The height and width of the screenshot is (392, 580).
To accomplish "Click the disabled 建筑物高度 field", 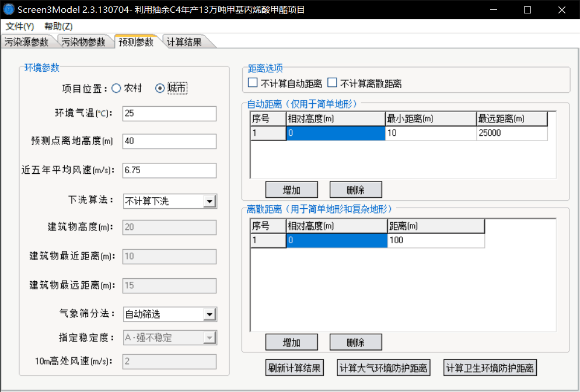I will [x=169, y=228].
